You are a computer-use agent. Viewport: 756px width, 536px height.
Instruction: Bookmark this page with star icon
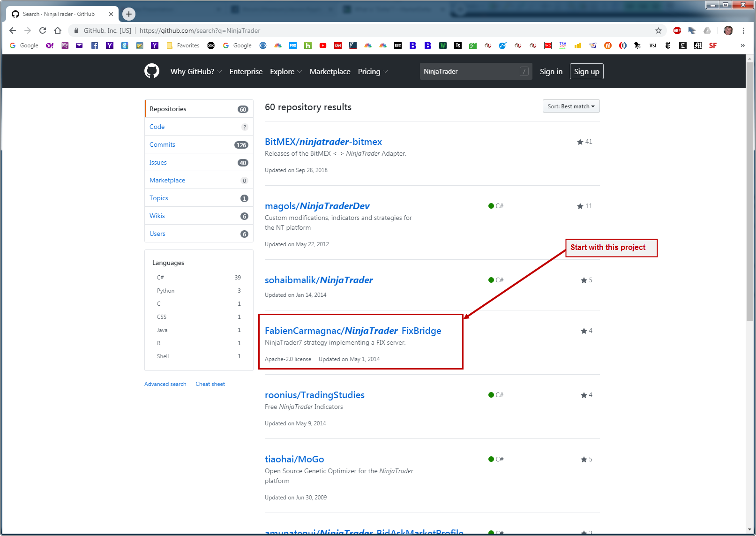pos(658,30)
